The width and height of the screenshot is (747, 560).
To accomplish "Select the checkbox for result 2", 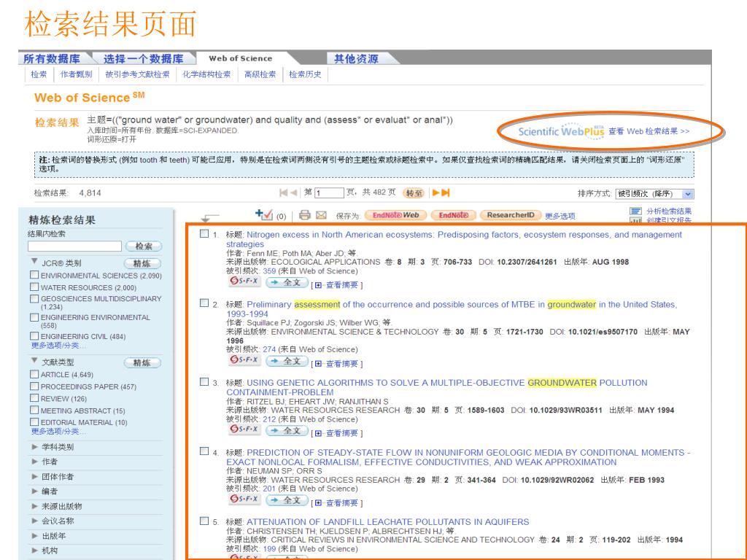I will (204, 303).
